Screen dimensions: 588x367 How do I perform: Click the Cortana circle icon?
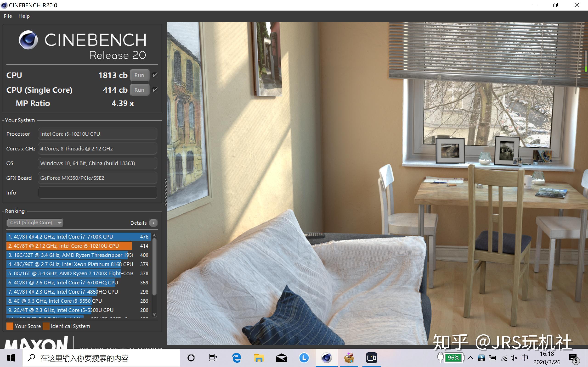191,358
